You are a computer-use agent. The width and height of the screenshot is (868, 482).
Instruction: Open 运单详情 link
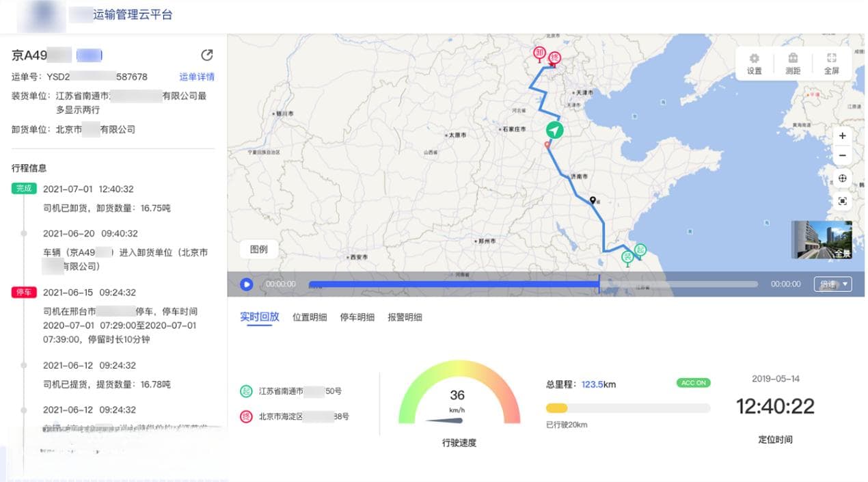(197, 77)
